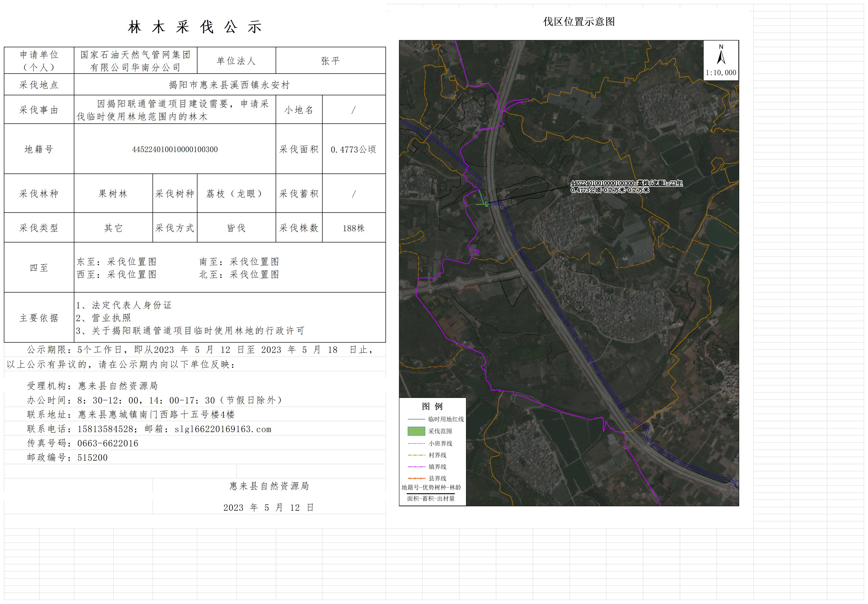Image resolution: width=868 pixels, height=604 pixels.
Task: Click the 1:10,000 scale text
Action: (721, 73)
